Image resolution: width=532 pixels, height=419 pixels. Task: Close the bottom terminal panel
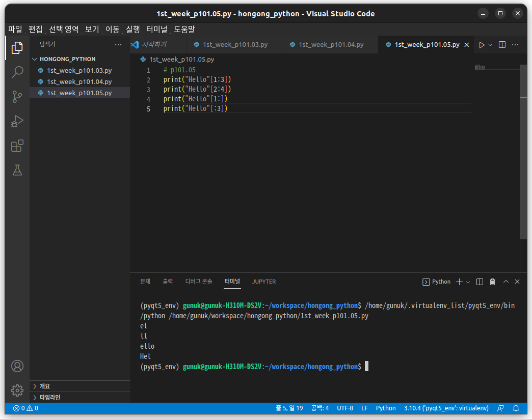click(x=517, y=282)
